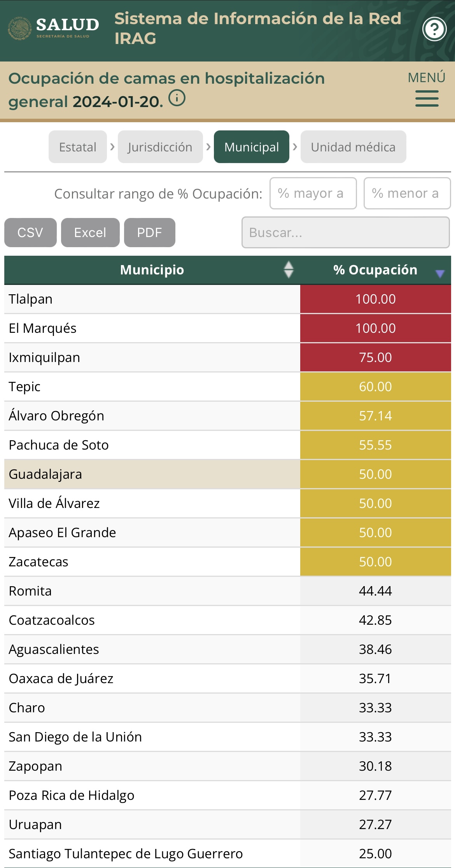Click the '% menor a' input field
455x868 pixels.
click(407, 193)
